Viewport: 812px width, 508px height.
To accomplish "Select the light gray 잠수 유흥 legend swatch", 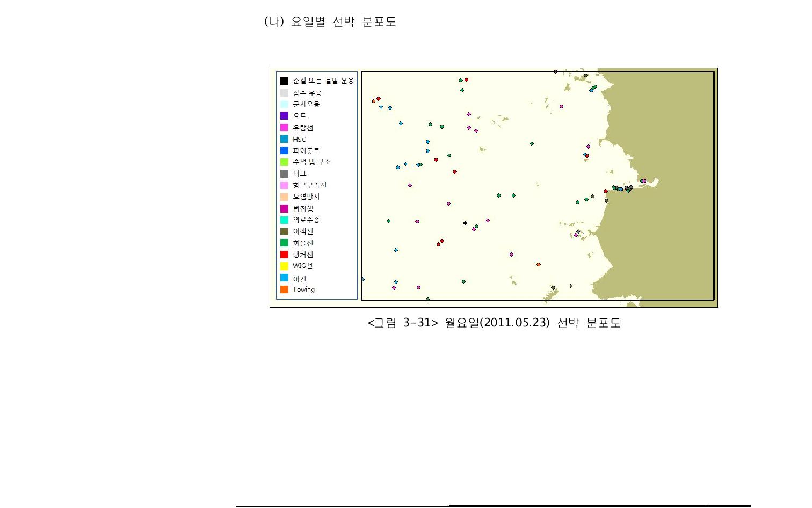I will click(x=284, y=93).
